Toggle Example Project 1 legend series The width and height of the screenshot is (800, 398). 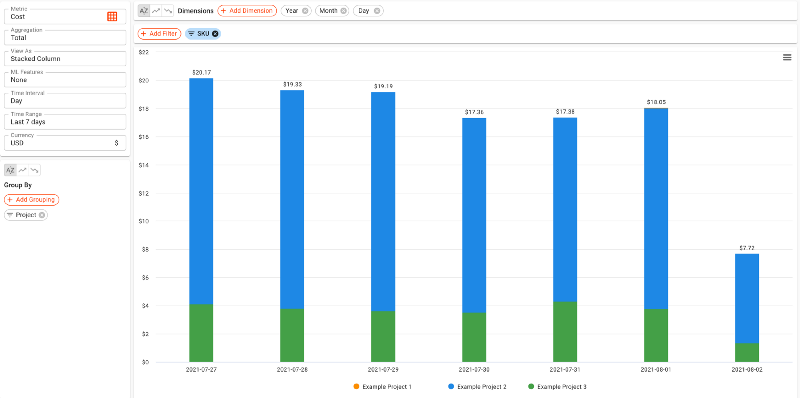(383, 387)
